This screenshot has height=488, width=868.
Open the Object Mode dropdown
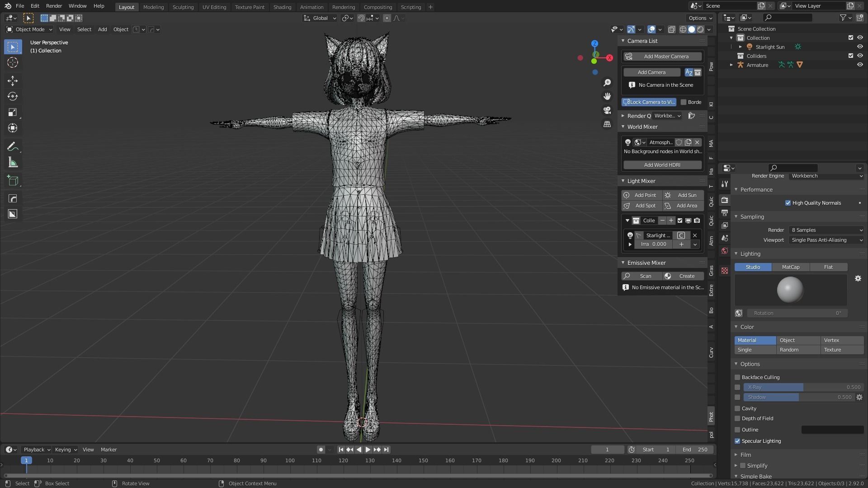29,29
